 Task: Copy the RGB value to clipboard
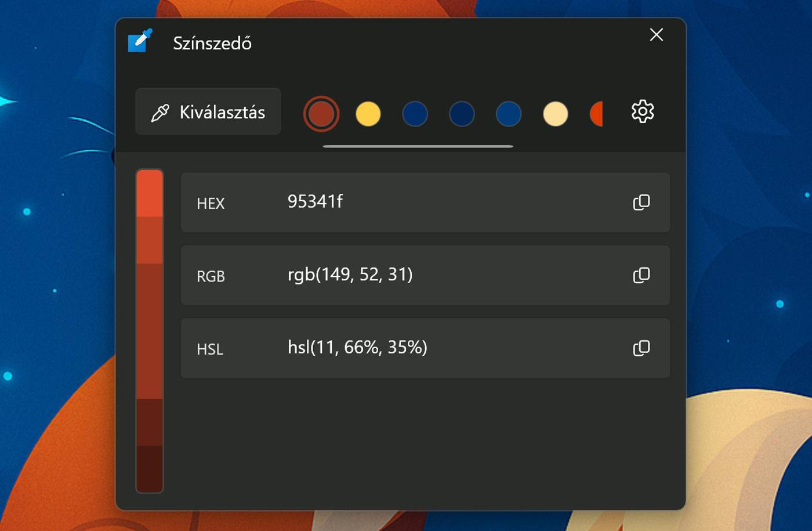[641, 275]
